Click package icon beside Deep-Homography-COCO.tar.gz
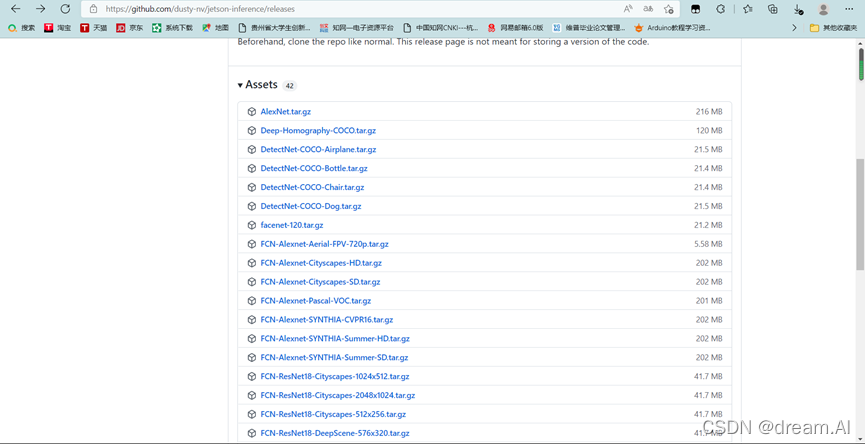 pos(252,131)
